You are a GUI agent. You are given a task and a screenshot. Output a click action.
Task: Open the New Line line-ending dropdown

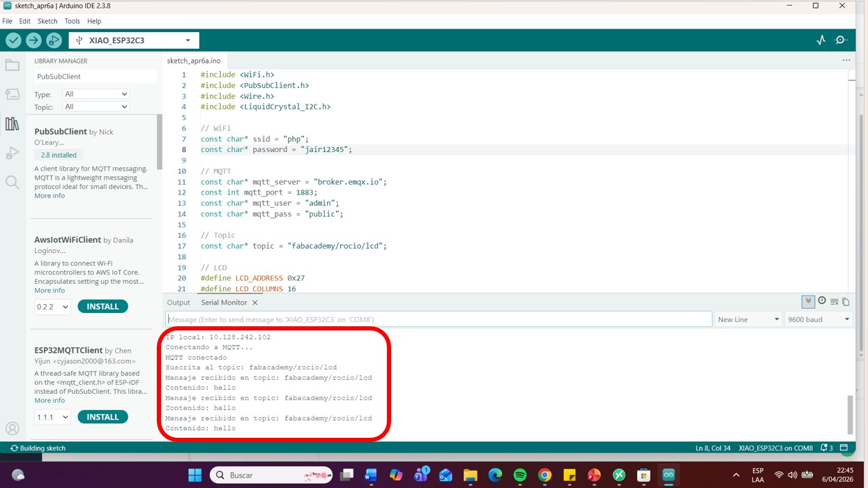tap(748, 319)
